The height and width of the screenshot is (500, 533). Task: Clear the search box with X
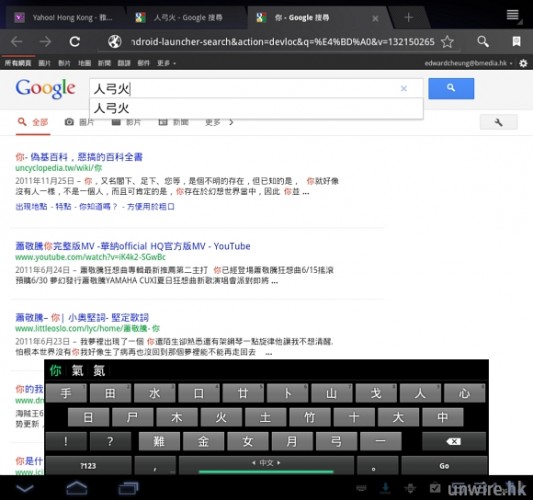pos(404,88)
